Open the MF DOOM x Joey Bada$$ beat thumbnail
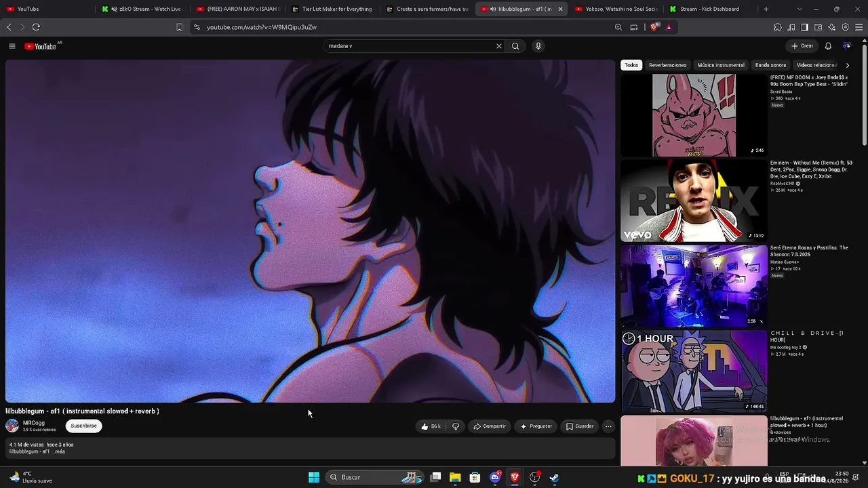Image resolution: width=868 pixels, height=488 pixels. pyautogui.click(x=694, y=115)
